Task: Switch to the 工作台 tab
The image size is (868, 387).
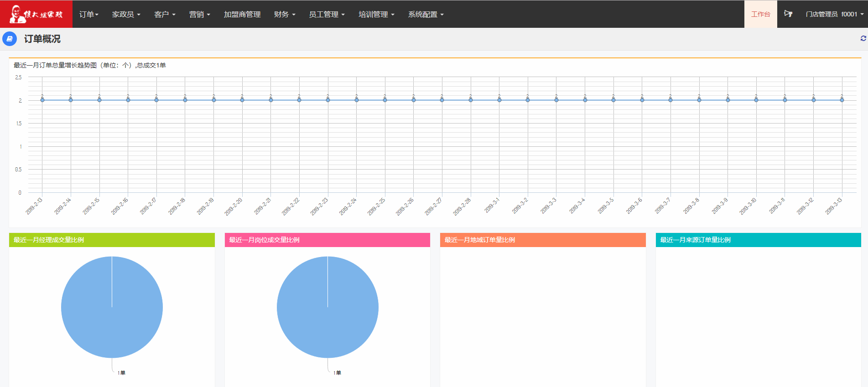Action: tap(760, 14)
